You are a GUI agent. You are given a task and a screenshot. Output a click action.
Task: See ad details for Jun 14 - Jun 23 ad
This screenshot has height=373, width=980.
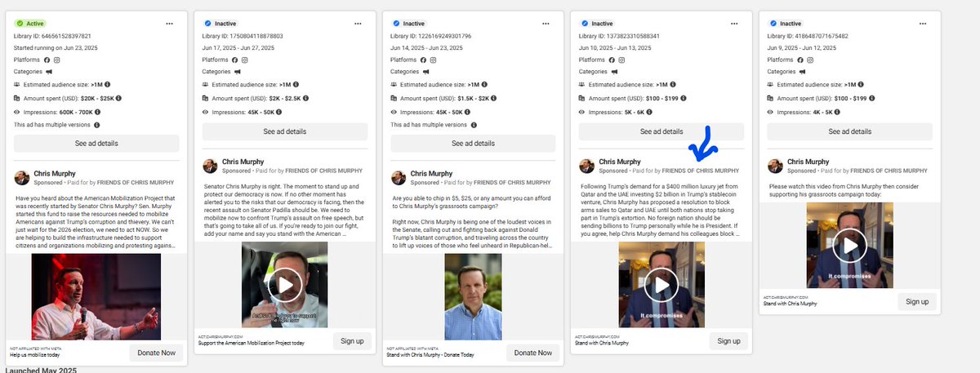(x=474, y=144)
